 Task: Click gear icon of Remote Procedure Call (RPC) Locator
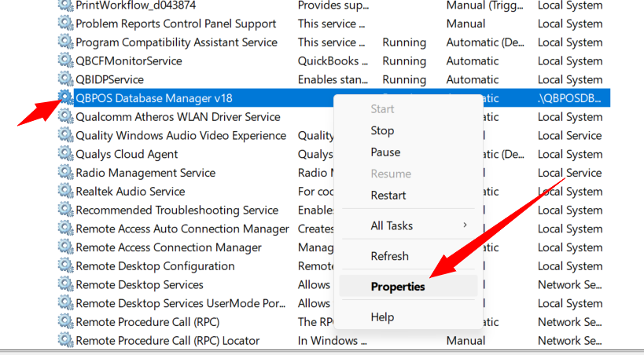tap(65, 340)
